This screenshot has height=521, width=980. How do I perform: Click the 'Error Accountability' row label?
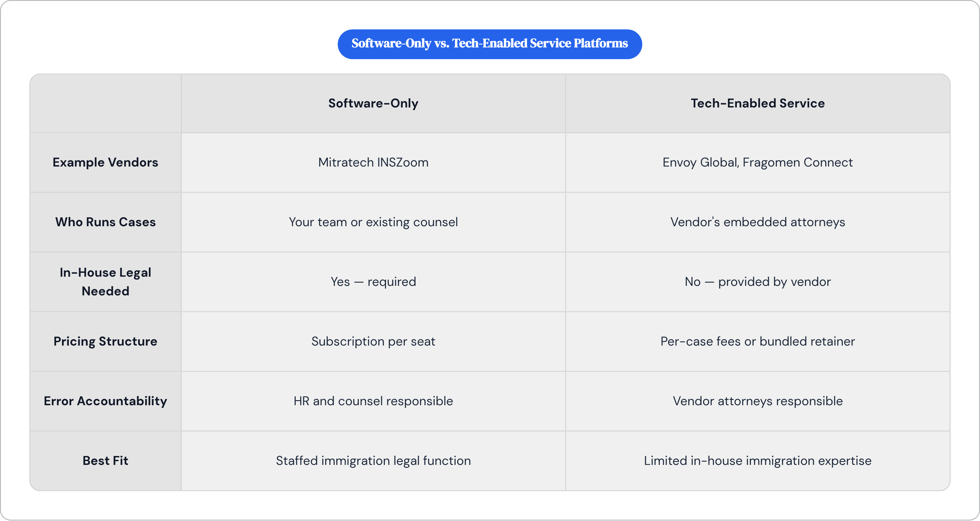tap(105, 401)
